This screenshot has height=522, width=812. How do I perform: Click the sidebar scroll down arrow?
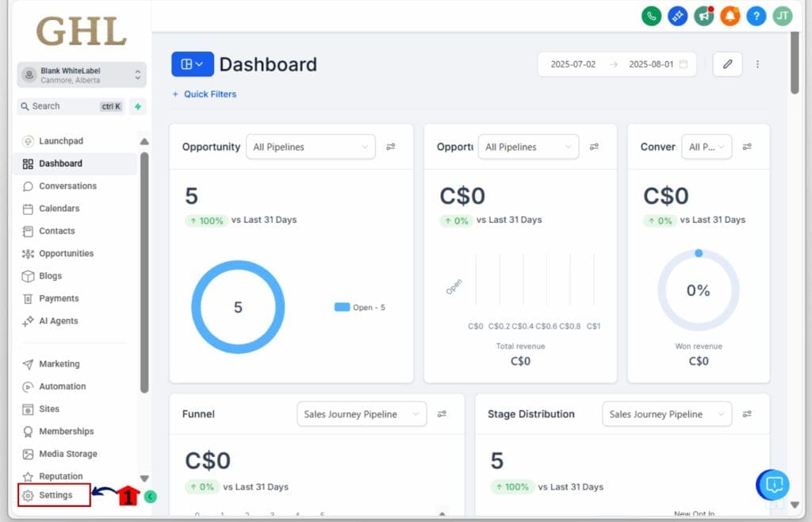point(144,478)
